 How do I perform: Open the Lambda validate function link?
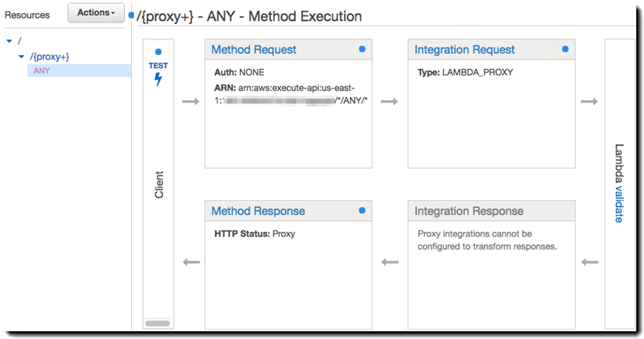618,203
